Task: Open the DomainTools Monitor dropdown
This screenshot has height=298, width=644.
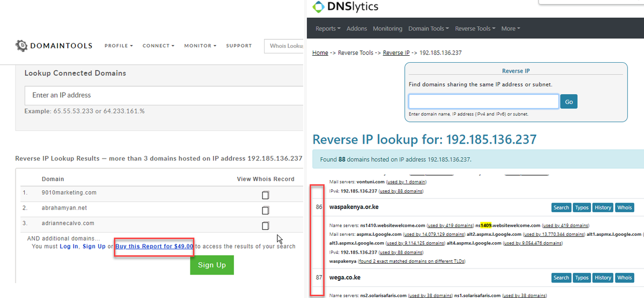Action: (x=200, y=46)
